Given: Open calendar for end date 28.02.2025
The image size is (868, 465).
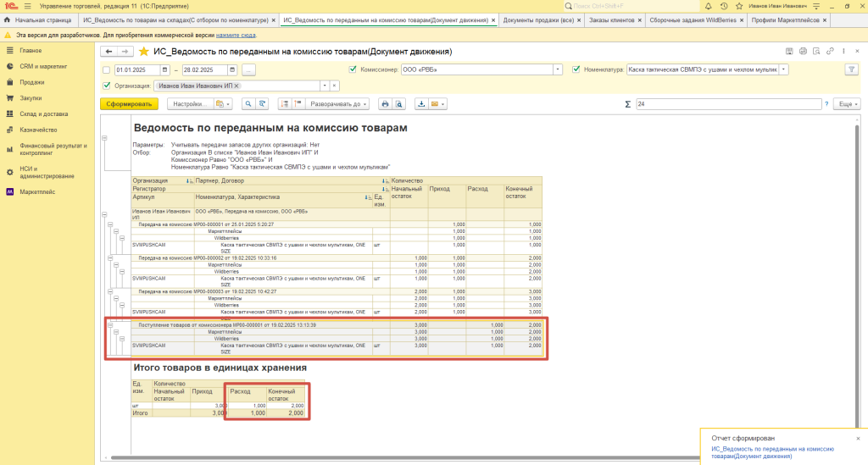Looking at the screenshot, I should 232,69.
